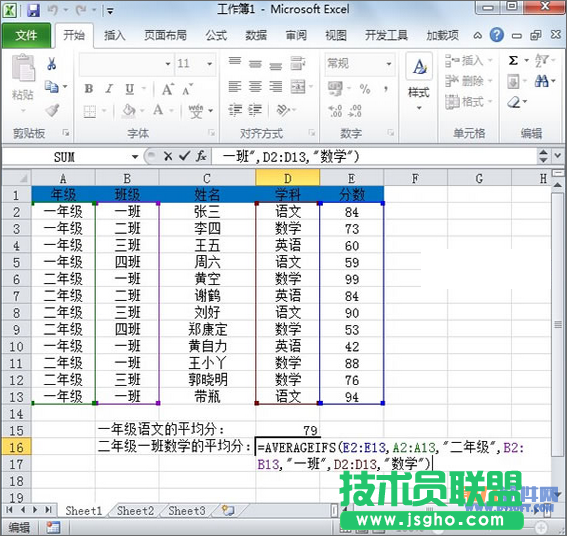Click the Fill down icon
Screen dimensions: 567x536
(513, 81)
